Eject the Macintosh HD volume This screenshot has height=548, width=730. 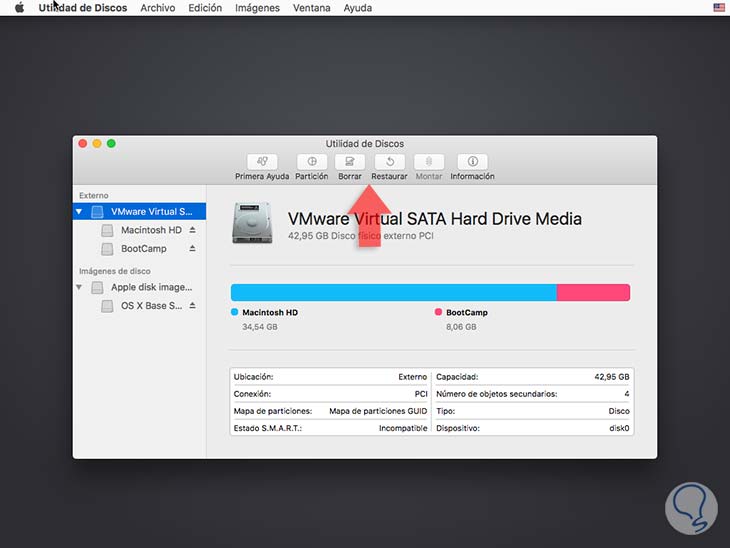(192, 230)
